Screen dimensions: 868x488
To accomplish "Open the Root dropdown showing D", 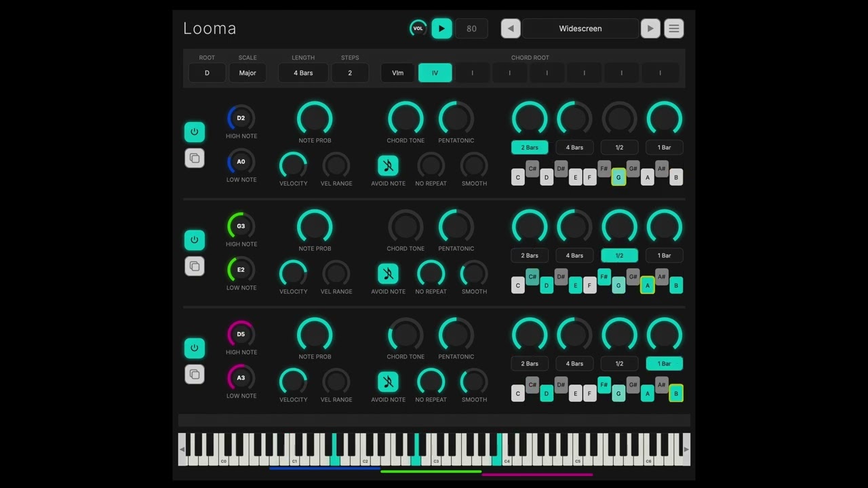I will (207, 73).
